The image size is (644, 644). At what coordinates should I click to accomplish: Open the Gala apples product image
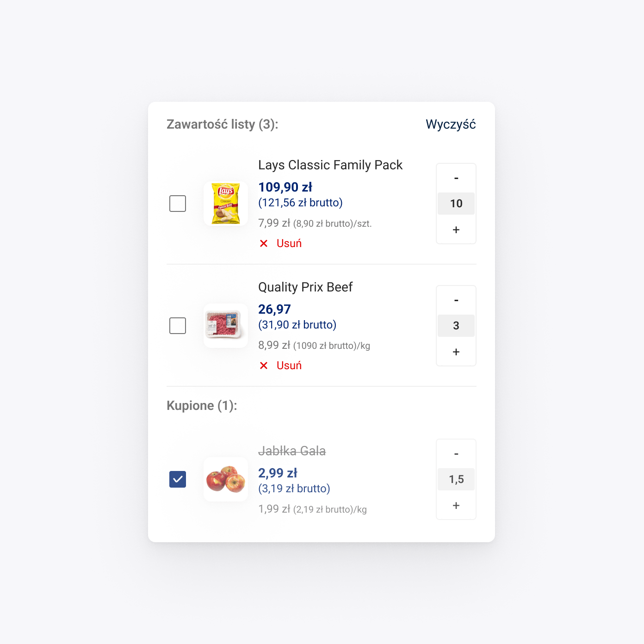tap(226, 479)
